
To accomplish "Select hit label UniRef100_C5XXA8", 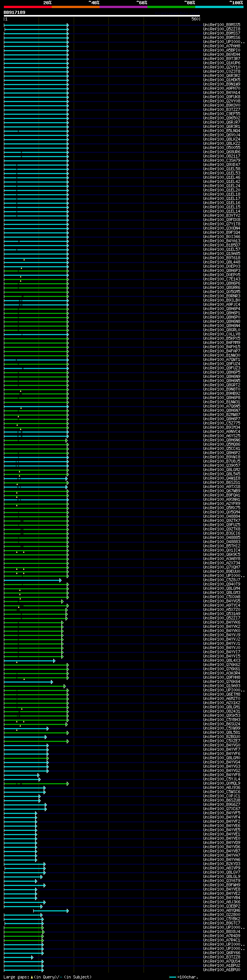I will coord(222,597).
